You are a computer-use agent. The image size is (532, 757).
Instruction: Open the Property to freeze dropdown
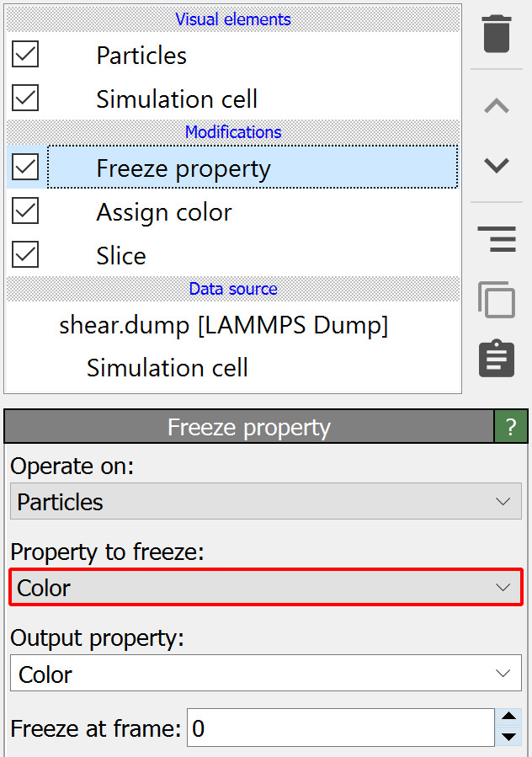point(265,588)
